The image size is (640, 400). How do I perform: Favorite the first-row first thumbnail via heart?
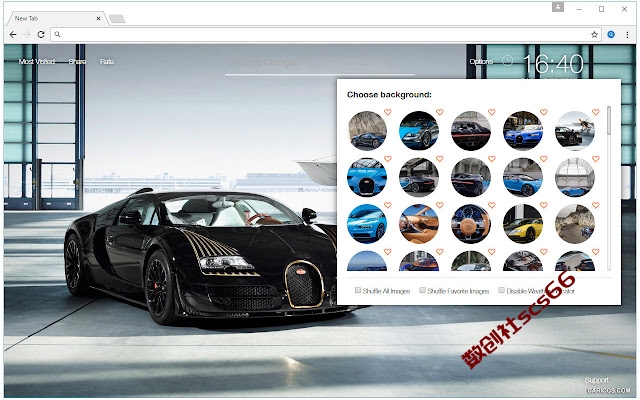pyautogui.click(x=387, y=112)
